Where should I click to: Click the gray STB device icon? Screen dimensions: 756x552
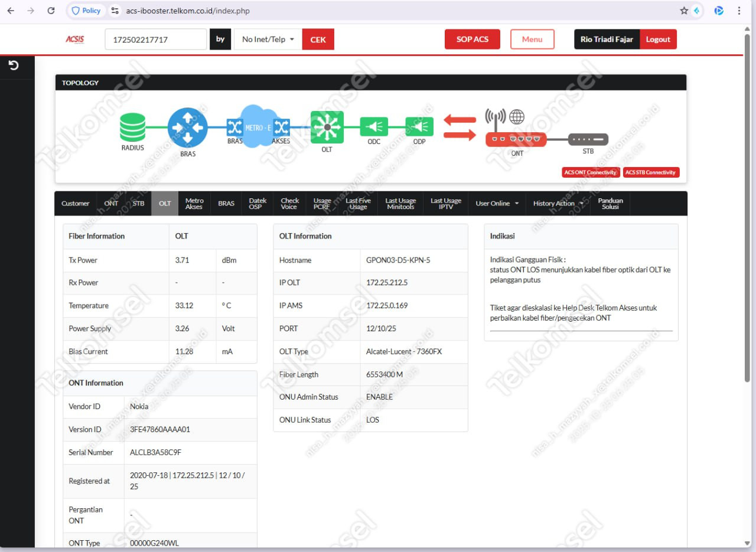click(x=588, y=139)
